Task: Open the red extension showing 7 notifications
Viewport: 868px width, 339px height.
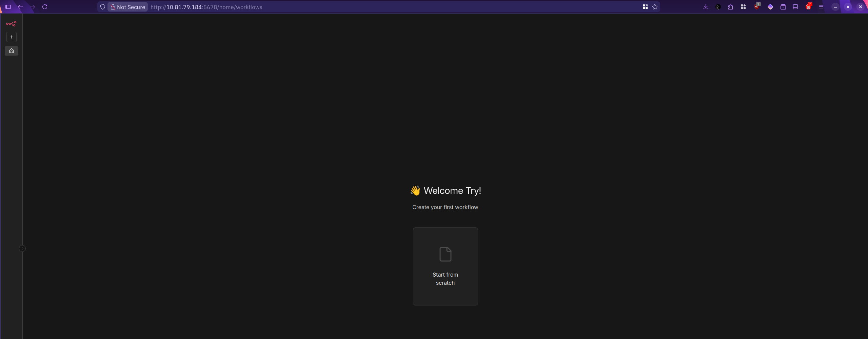Action: 809,7
